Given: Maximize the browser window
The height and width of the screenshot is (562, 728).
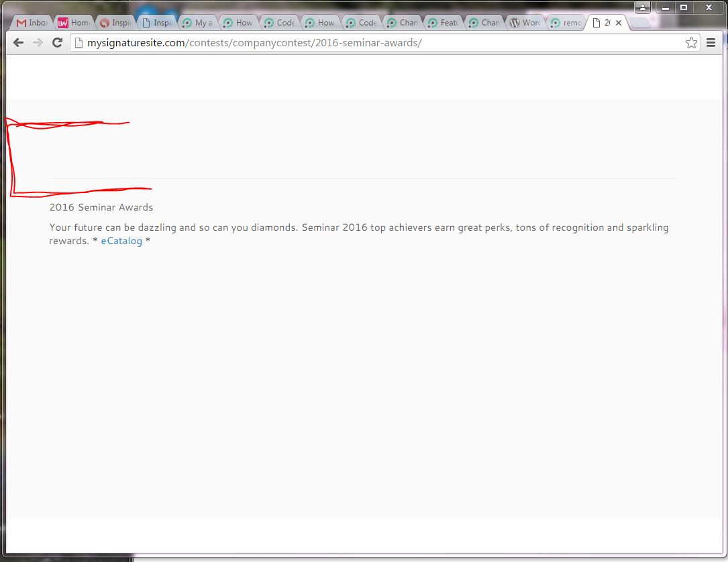Looking at the screenshot, I should 684,7.
